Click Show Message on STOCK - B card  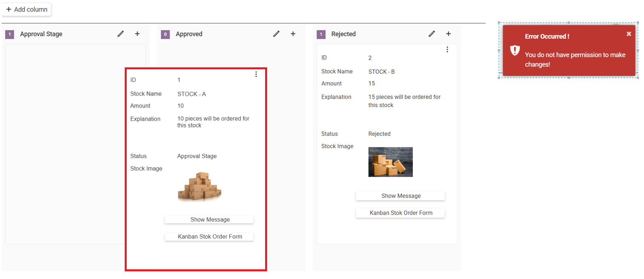coord(400,196)
